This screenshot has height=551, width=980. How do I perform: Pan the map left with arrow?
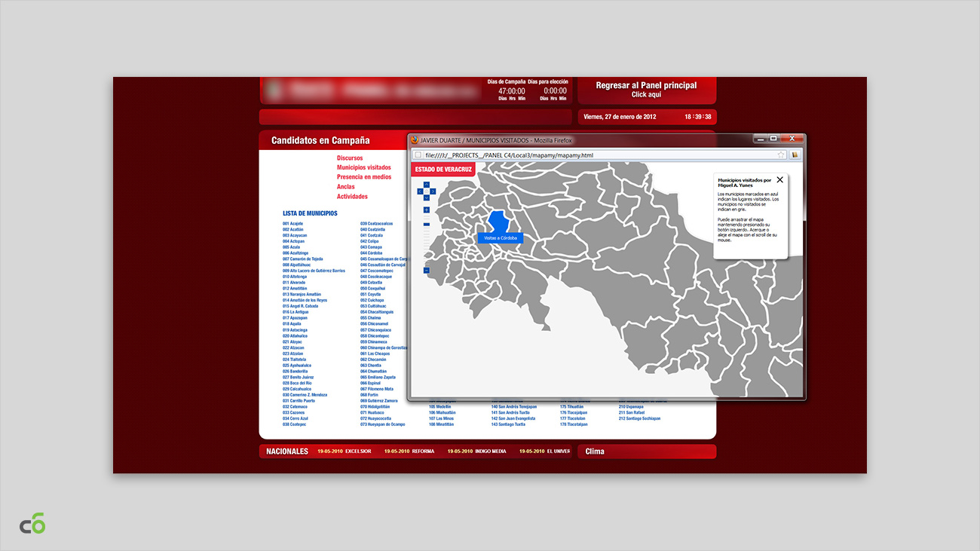coord(421,191)
